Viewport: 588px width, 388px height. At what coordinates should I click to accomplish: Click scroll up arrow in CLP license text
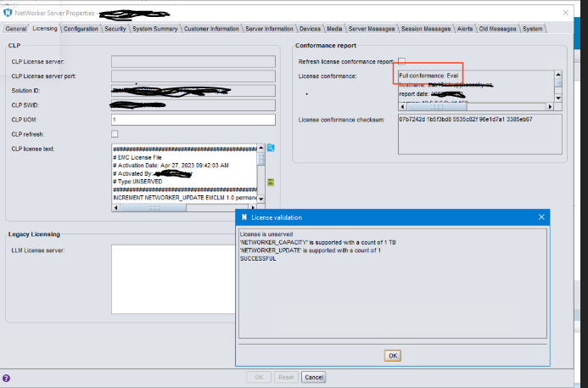click(261, 148)
